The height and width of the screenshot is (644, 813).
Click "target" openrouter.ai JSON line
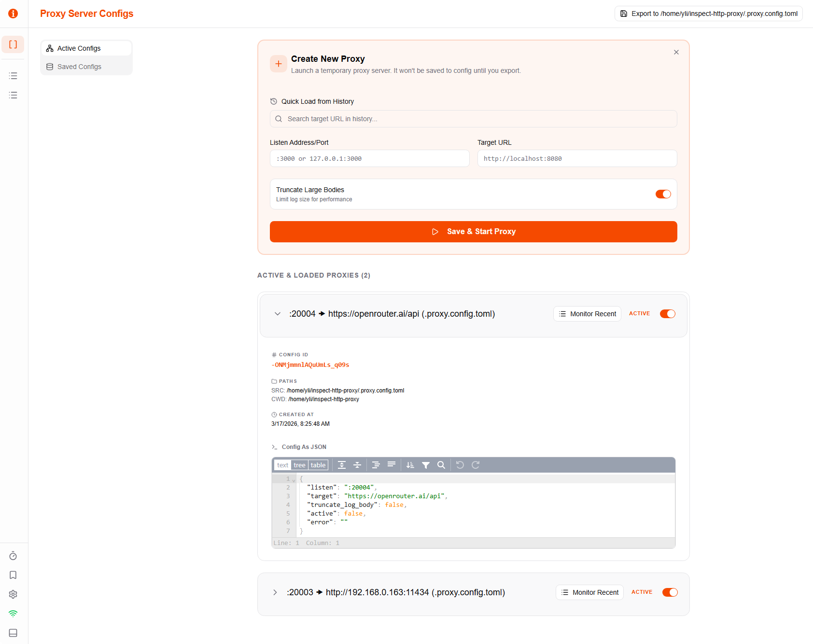click(377, 496)
